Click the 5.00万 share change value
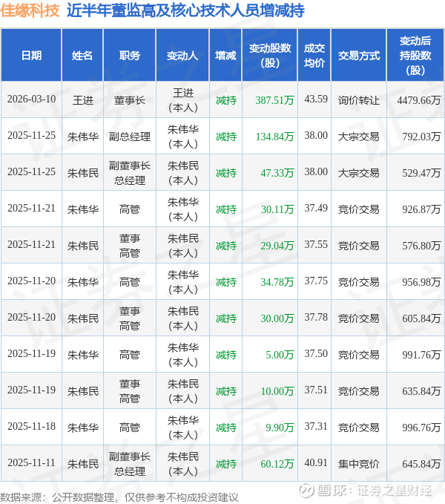 point(280,355)
